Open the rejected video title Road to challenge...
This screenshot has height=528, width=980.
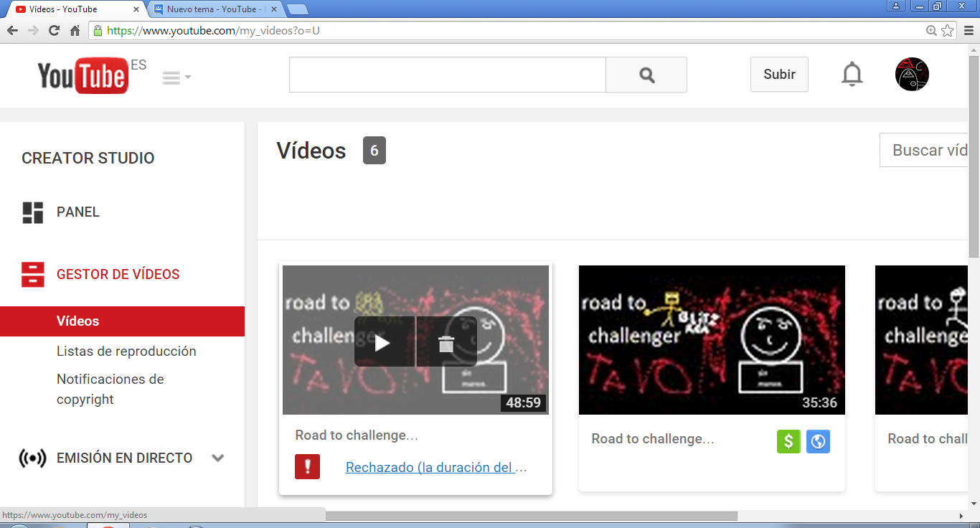[357, 435]
